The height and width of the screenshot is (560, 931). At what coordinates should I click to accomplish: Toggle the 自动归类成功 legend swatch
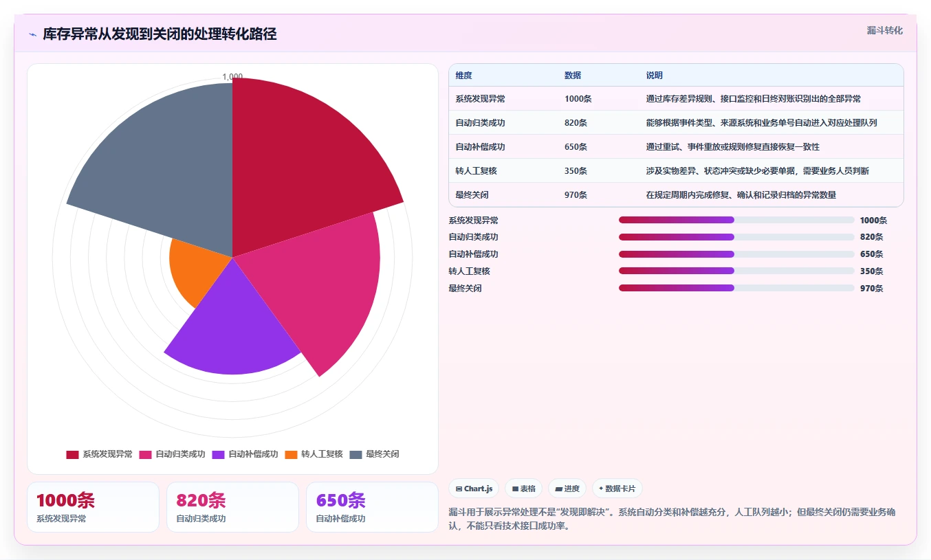pyautogui.click(x=146, y=454)
